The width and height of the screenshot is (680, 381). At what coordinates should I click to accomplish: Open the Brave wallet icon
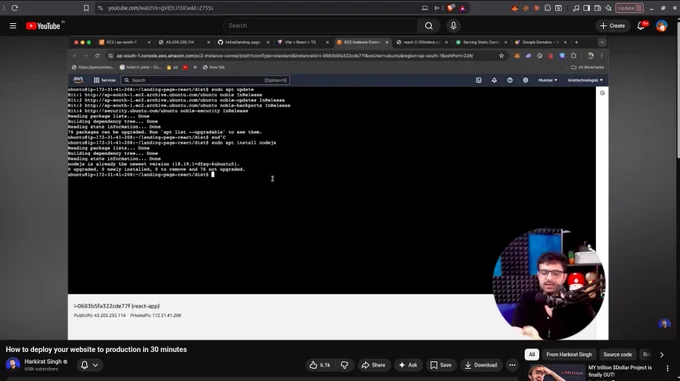click(598, 8)
